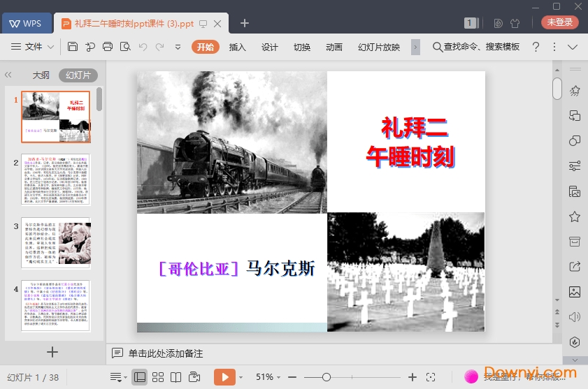
Task: Click the WPS home tab
Action: pos(27,23)
